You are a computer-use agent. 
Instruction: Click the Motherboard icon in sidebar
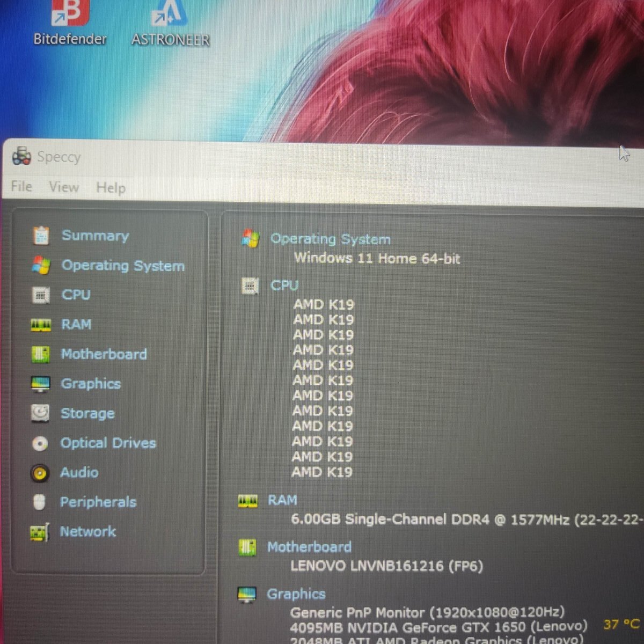click(40, 354)
